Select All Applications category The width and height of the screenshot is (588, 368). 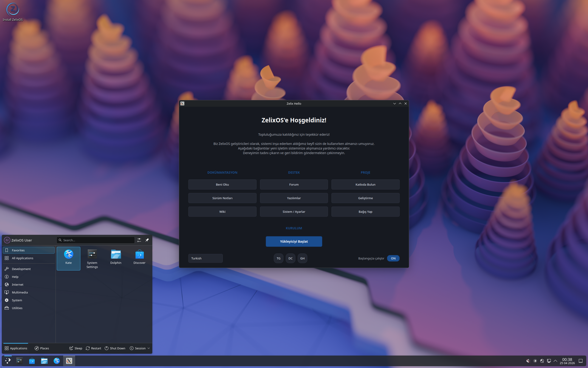[29, 258]
